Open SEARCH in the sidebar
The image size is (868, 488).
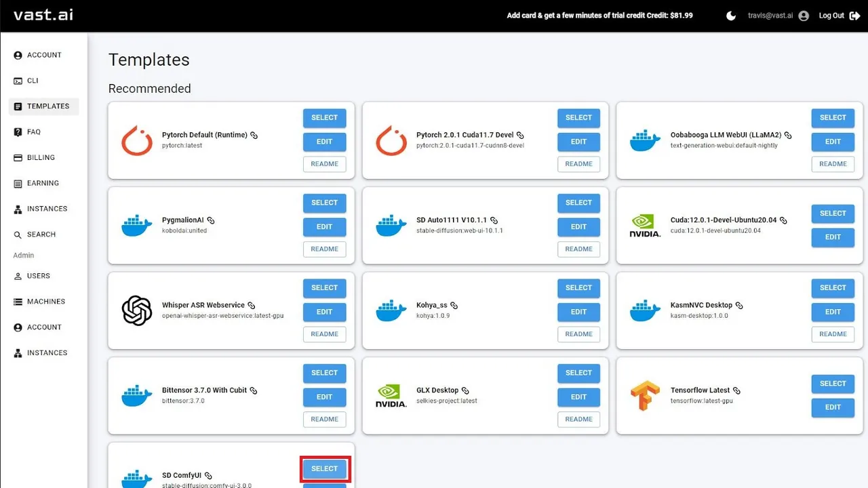point(44,235)
